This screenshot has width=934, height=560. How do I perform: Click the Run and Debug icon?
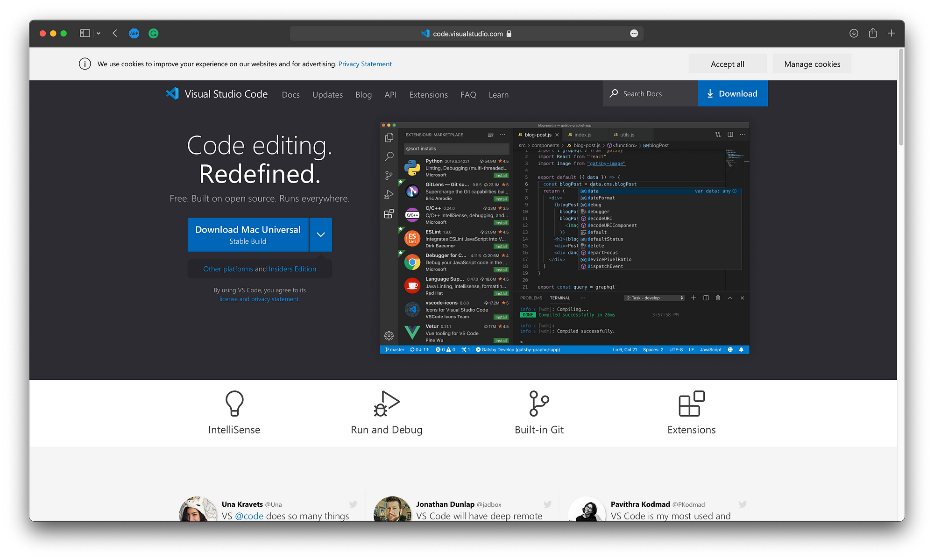click(x=386, y=403)
